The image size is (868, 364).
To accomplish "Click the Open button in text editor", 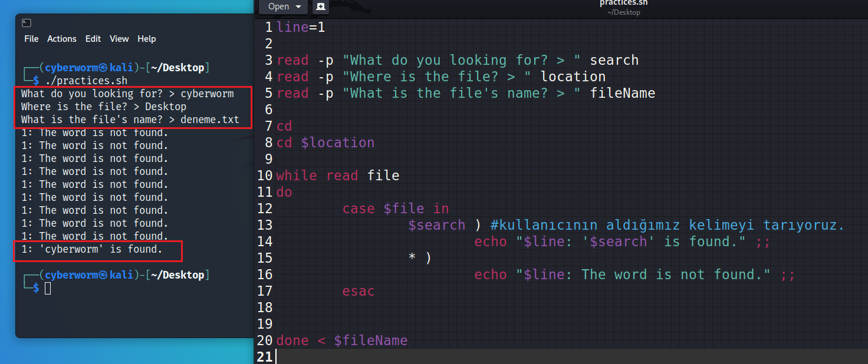I will click(279, 6).
